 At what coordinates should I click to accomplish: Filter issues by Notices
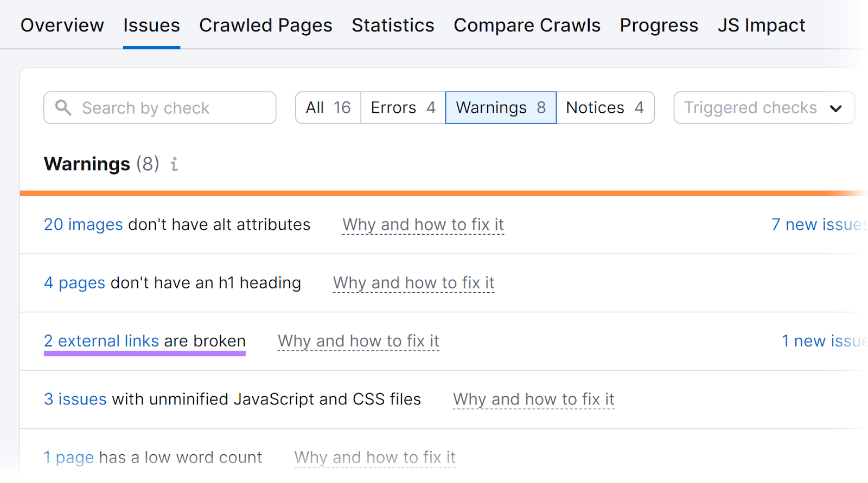[605, 107]
